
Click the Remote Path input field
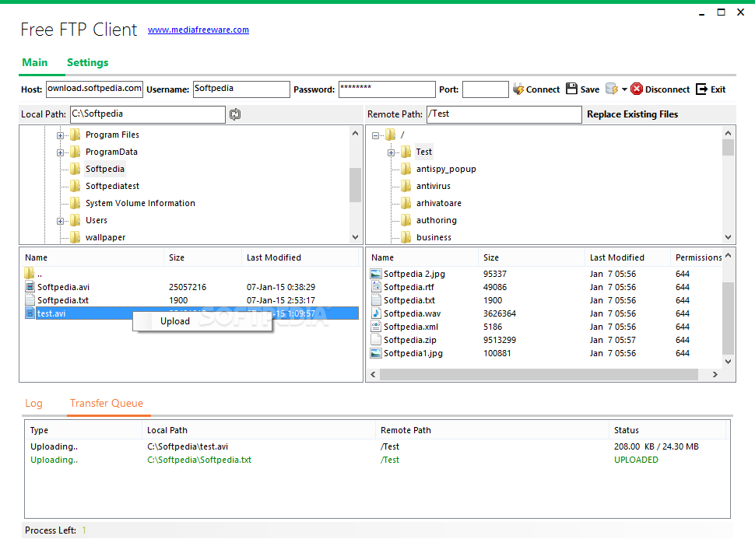tap(504, 114)
